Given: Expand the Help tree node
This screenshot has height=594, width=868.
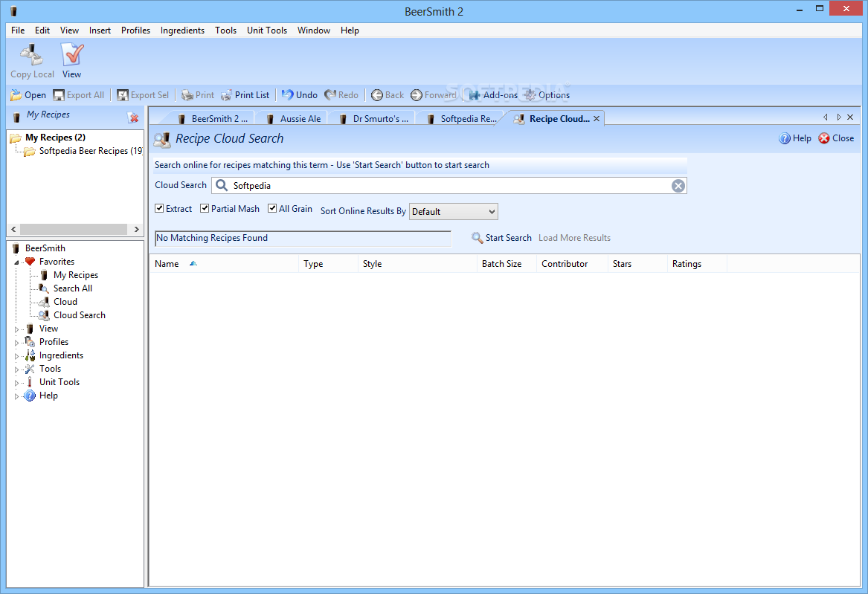Looking at the screenshot, I should (x=16, y=396).
